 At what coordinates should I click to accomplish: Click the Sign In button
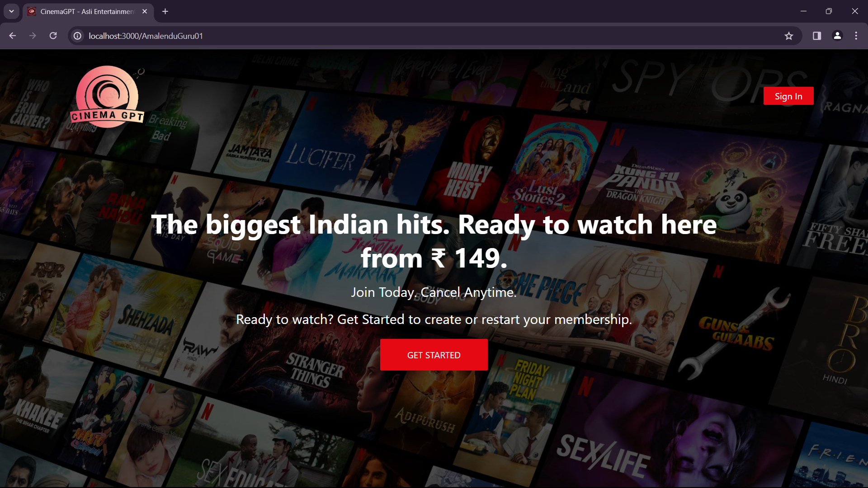[x=788, y=96]
